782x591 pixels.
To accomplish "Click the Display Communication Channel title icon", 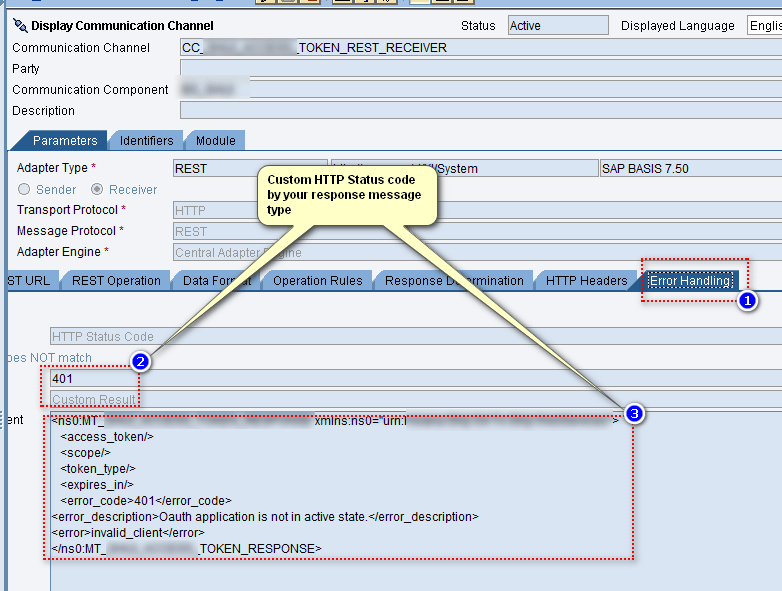I will pos(20,26).
